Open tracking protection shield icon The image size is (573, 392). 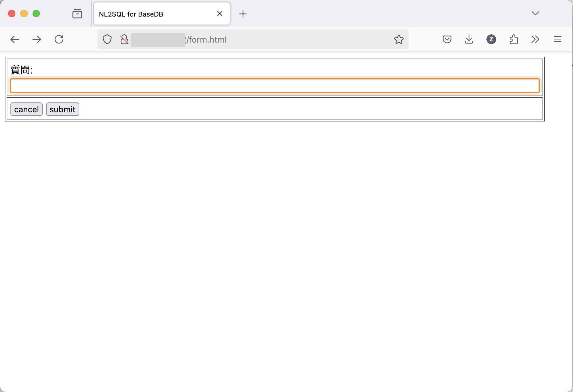(x=107, y=39)
